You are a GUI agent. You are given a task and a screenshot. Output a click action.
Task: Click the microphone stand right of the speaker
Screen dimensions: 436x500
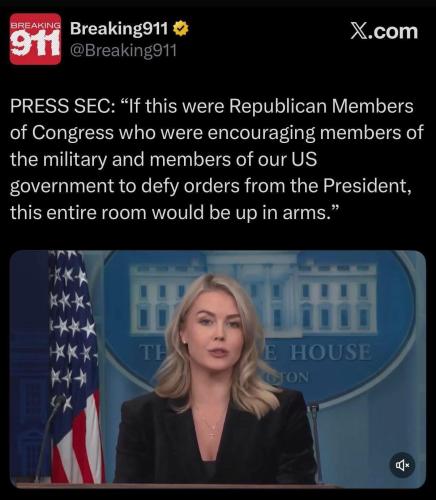coord(315,440)
